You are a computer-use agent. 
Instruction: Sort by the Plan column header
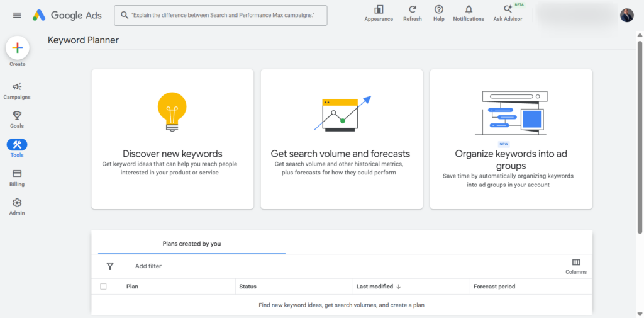click(132, 287)
